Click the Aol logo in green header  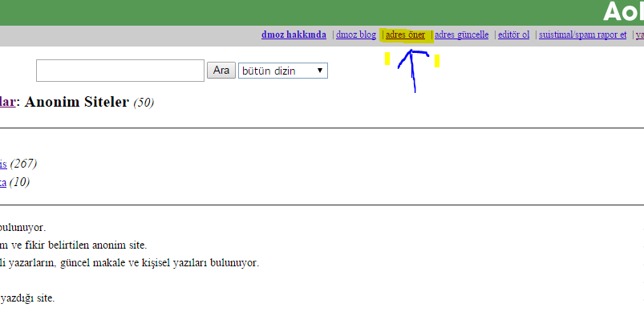[623, 11]
